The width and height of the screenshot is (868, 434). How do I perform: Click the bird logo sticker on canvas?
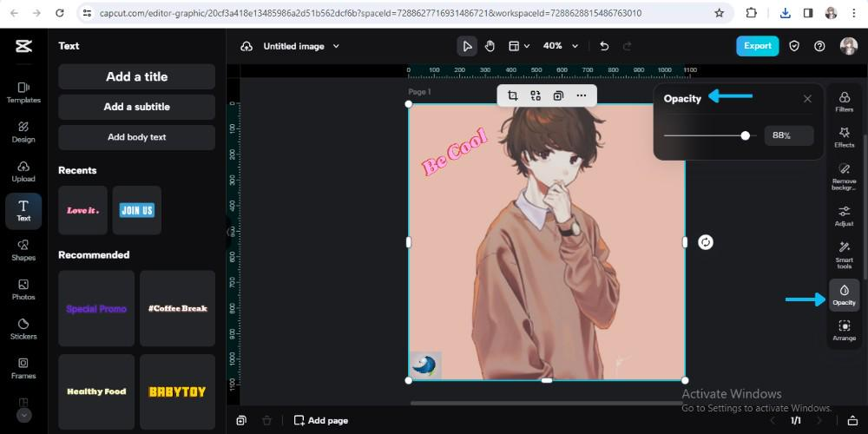425,366
